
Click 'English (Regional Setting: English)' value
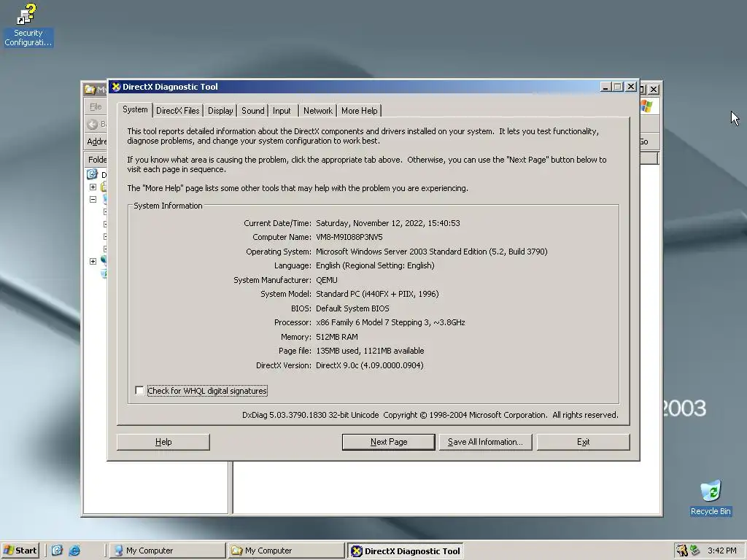[x=375, y=265]
